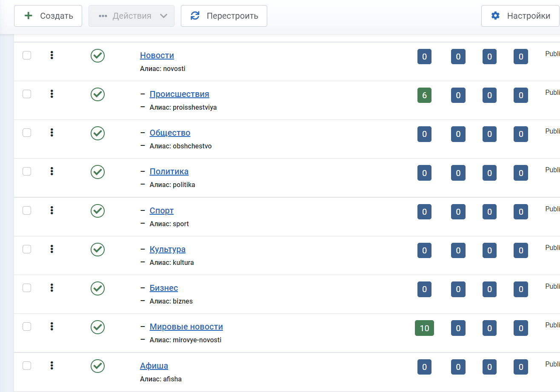Click the refresh icon on Перестроить
This screenshot has height=392, width=560.
195,16
